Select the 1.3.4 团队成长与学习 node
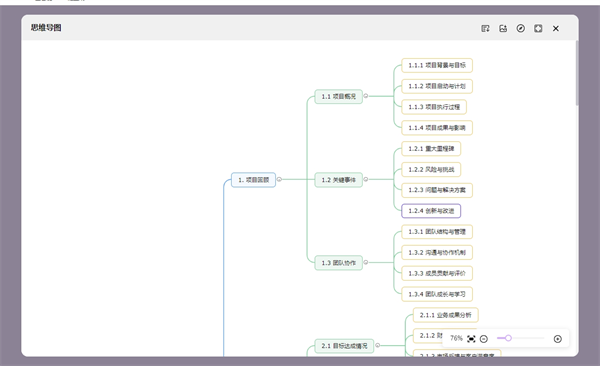Image resolution: width=600 pixels, height=366 pixels. coord(437,294)
